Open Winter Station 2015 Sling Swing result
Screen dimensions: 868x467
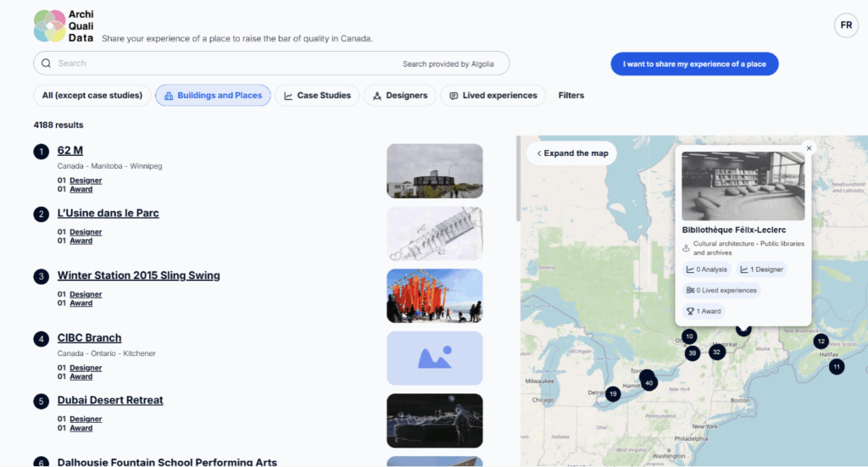138,275
